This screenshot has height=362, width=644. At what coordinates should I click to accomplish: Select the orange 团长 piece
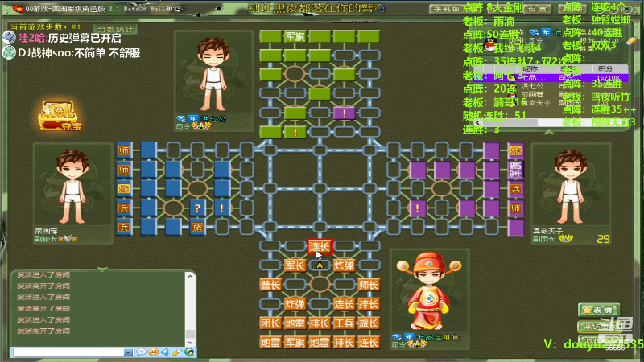click(x=270, y=323)
